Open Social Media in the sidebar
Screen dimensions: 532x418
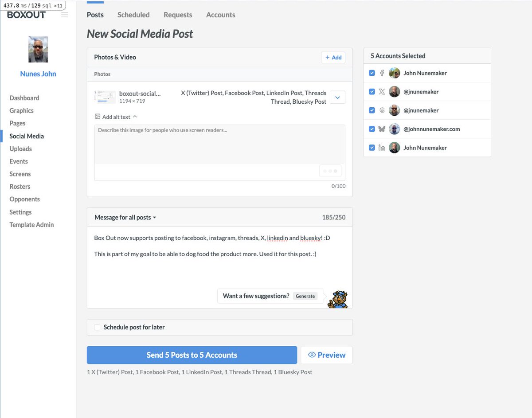pos(27,136)
